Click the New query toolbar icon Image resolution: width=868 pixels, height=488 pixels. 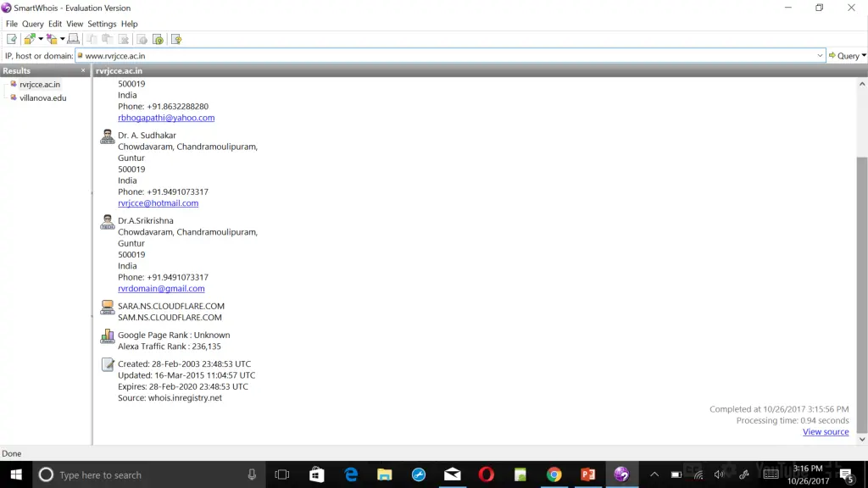[x=12, y=39]
